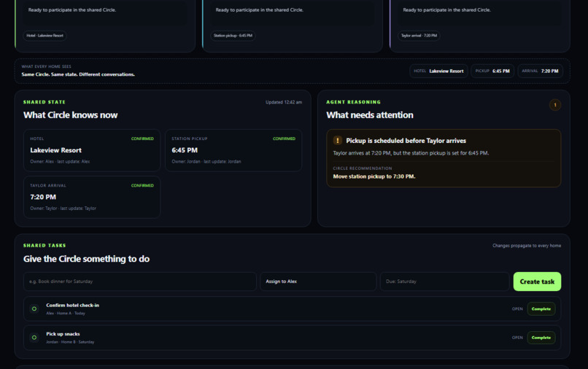Click SHARED TASKS section label

45,246
